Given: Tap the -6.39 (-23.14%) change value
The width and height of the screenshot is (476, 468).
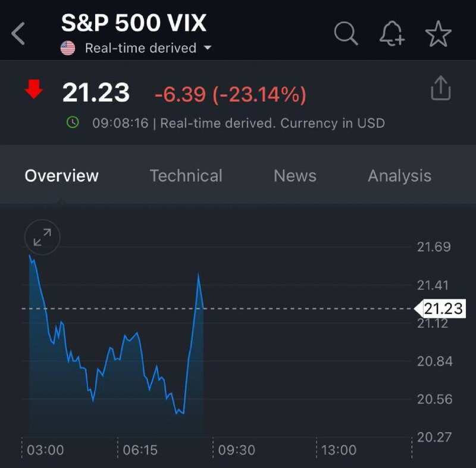Looking at the screenshot, I should coord(230,93).
